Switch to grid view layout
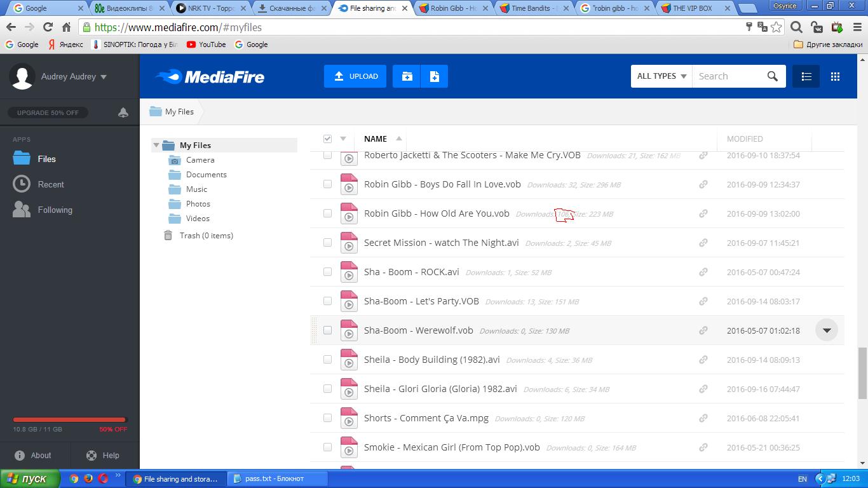 coord(835,76)
